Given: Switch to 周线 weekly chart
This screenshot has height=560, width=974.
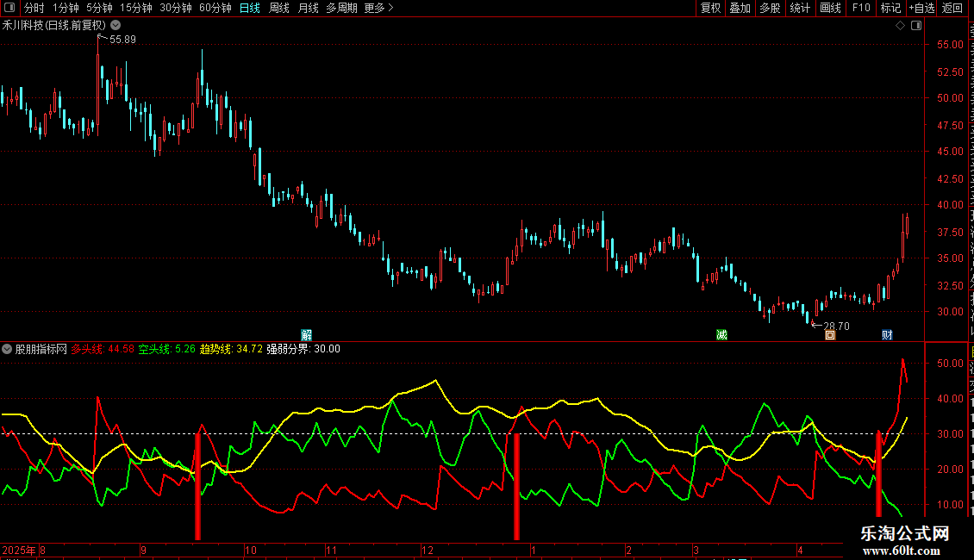Looking at the screenshot, I should click(x=279, y=8).
